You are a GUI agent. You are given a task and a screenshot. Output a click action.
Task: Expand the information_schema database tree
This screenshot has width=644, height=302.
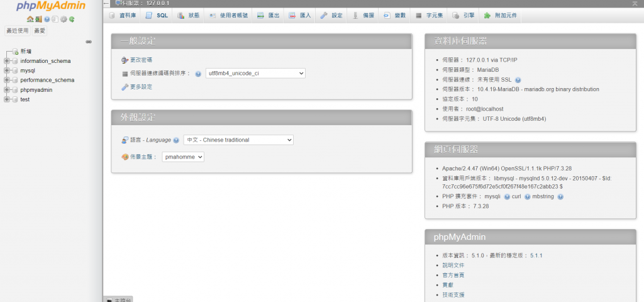(6, 61)
